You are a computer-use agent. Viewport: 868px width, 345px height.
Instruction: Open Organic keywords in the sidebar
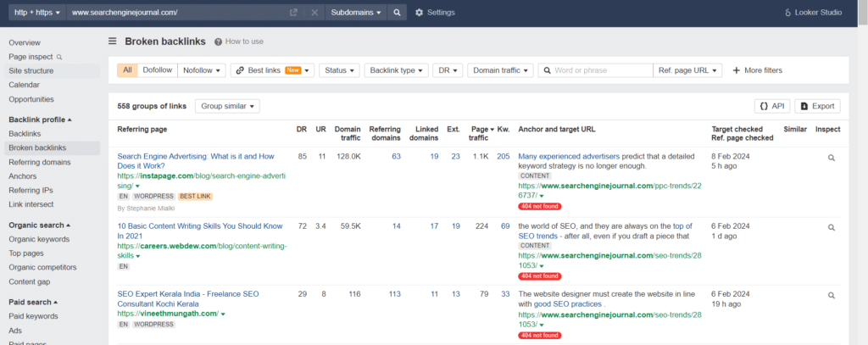point(39,239)
